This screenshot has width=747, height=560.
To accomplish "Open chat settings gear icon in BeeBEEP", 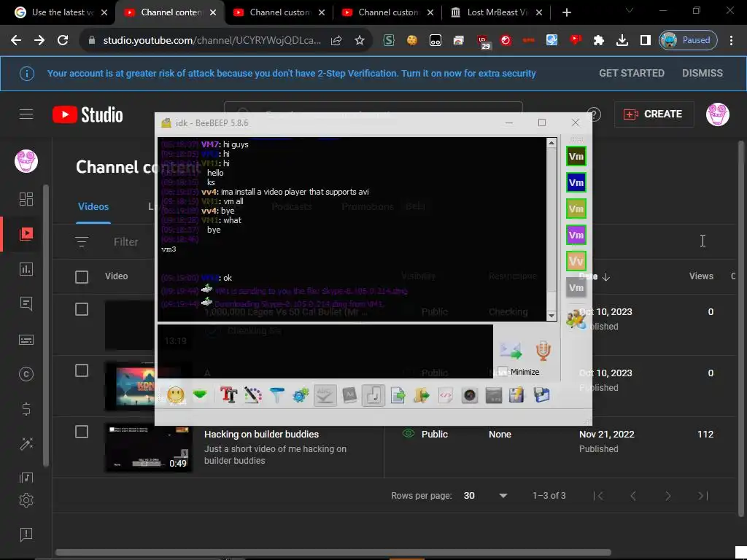I will [301, 394].
